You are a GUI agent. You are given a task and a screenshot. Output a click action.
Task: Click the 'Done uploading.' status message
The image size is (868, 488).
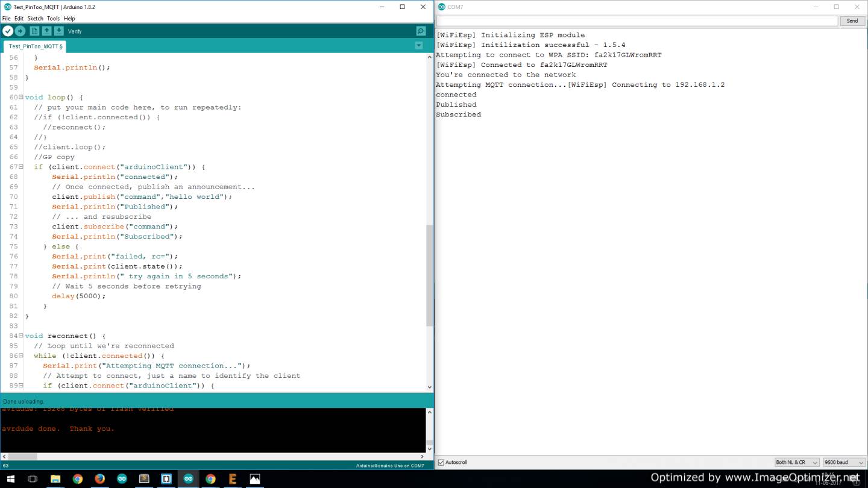click(24, 401)
